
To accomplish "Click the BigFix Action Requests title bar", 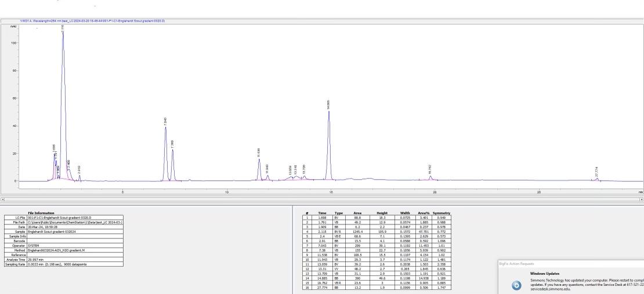I will point(571,264).
